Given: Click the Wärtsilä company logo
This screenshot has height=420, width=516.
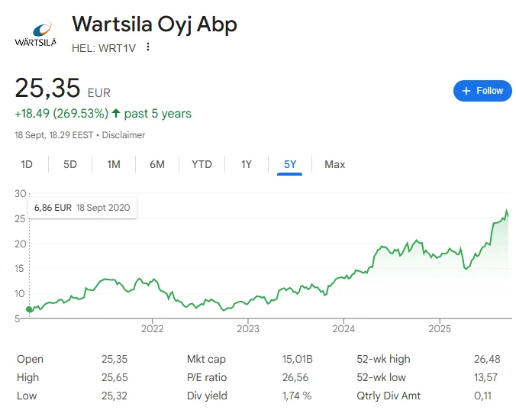Looking at the screenshot, I should click(35, 34).
